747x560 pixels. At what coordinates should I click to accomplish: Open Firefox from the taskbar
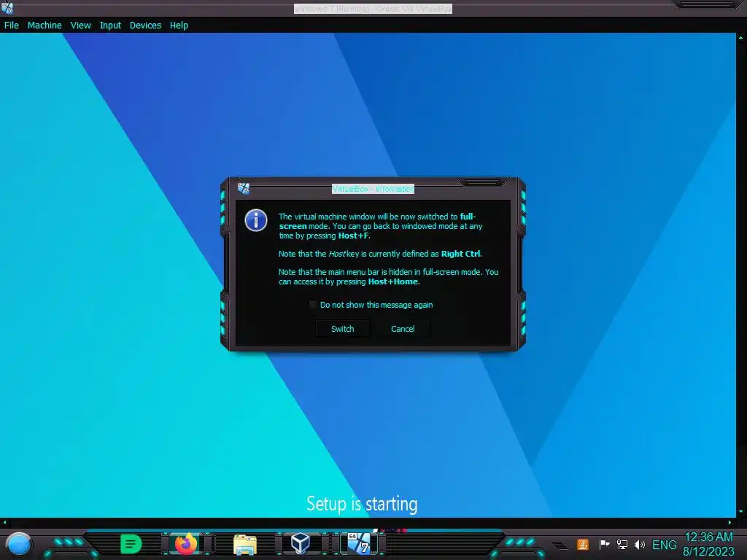[x=186, y=544]
